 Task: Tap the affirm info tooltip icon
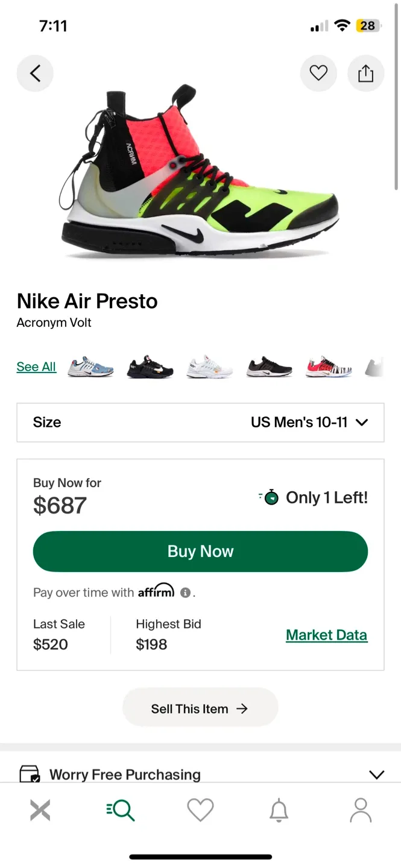point(186,593)
